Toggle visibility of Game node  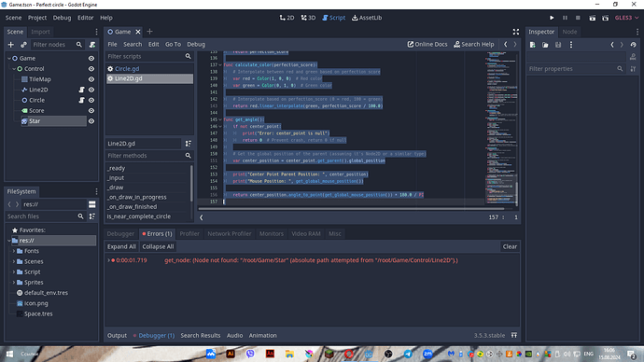pyautogui.click(x=91, y=58)
